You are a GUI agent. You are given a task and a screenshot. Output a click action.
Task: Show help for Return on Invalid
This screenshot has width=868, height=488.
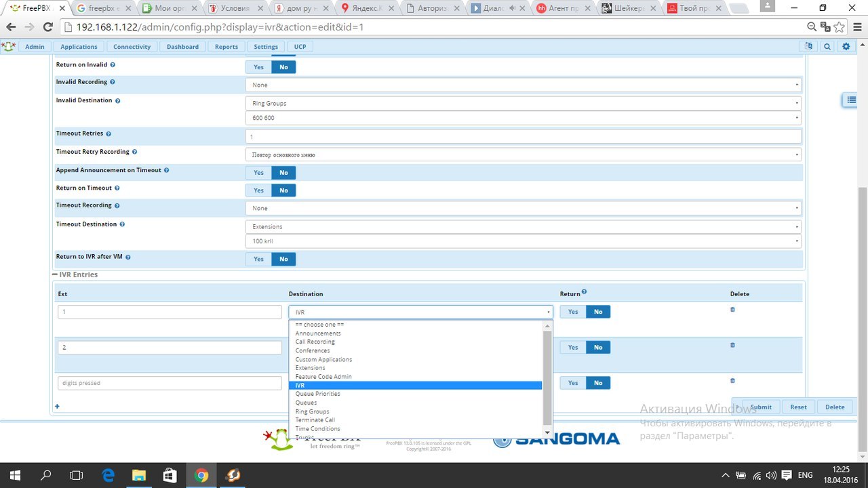(x=113, y=64)
